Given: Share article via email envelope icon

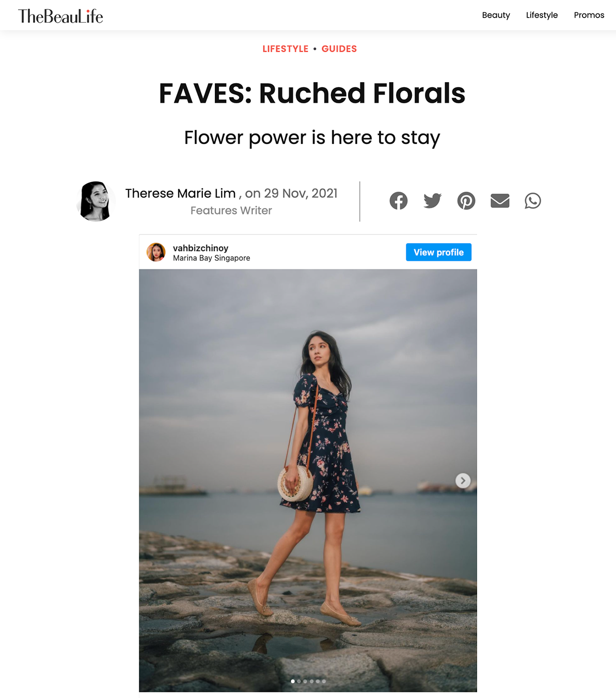Looking at the screenshot, I should [x=500, y=201].
